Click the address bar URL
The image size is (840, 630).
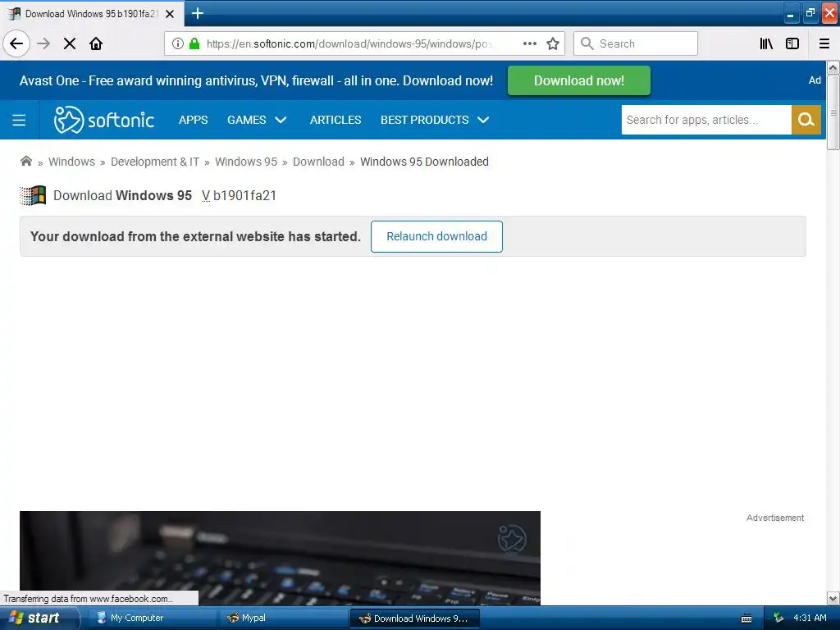pyautogui.click(x=349, y=44)
